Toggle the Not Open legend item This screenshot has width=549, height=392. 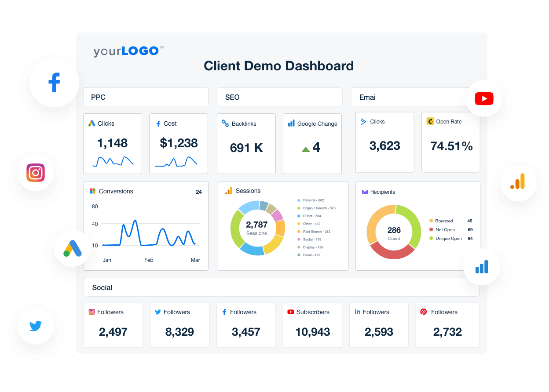pos(447,229)
